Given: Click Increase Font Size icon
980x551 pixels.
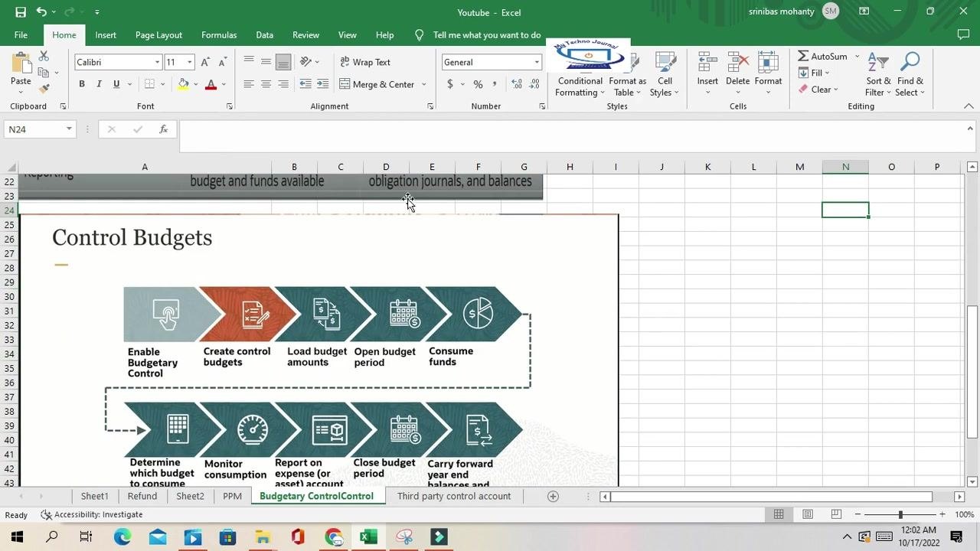Looking at the screenshot, I should coord(205,62).
